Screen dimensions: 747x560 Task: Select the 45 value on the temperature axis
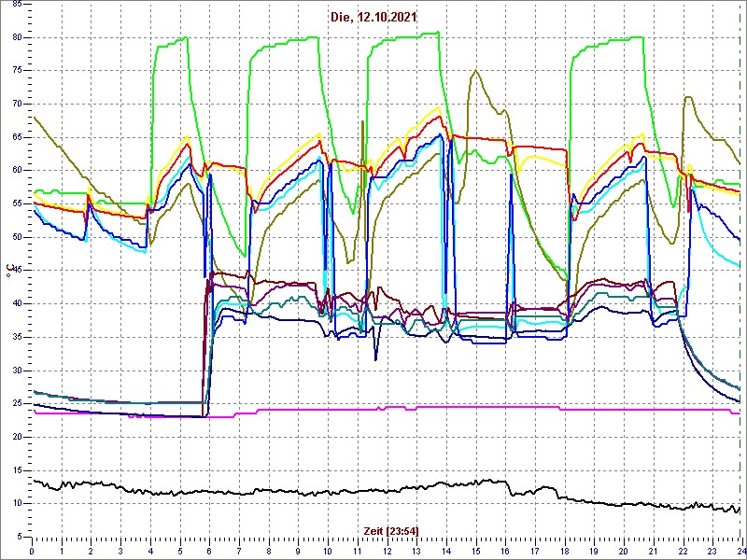[x=18, y=271]
